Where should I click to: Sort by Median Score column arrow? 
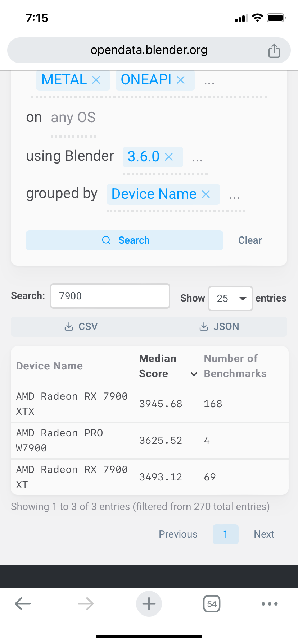pos(194,374)
